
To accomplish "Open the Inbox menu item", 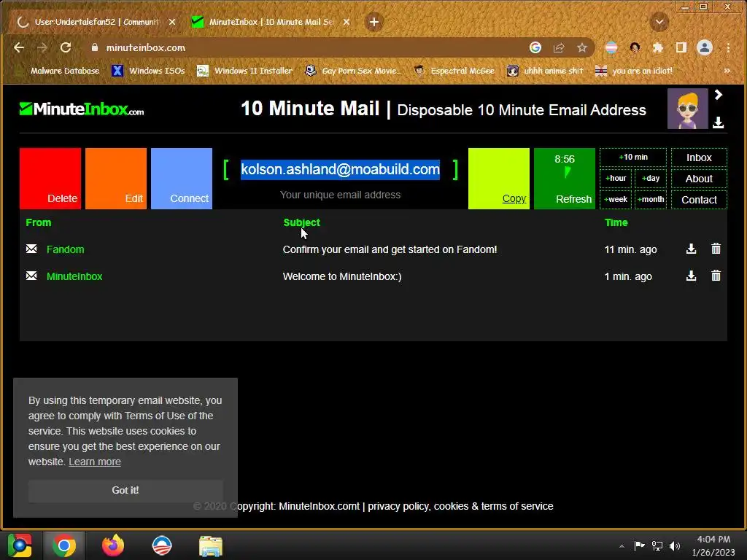I will click(x=699, y=157).
